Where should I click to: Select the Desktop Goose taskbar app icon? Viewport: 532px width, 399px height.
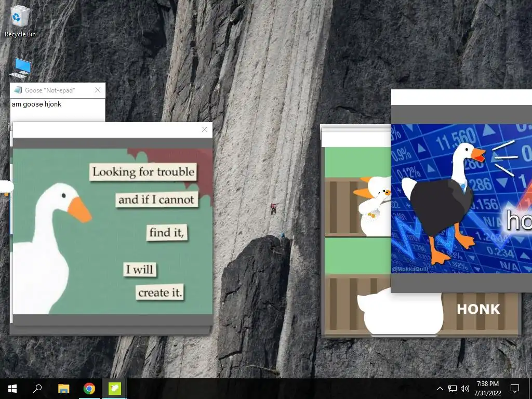click(x=115, y=389)
